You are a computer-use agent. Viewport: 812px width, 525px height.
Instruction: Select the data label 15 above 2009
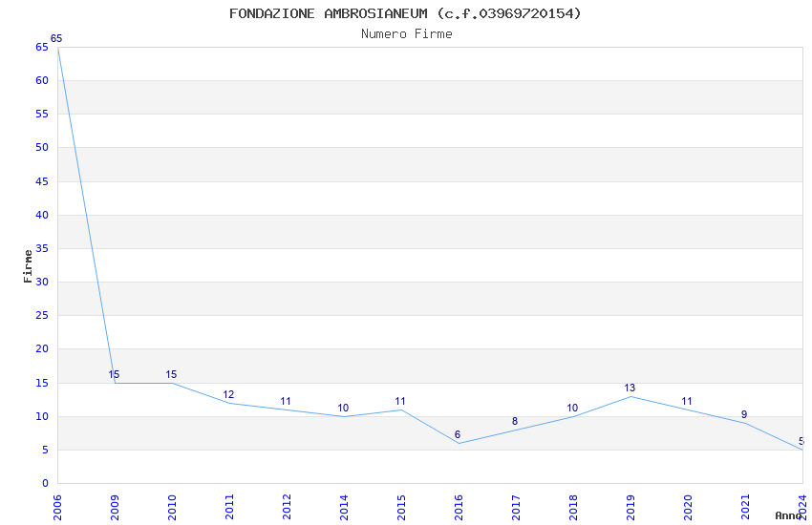(114, 374)
